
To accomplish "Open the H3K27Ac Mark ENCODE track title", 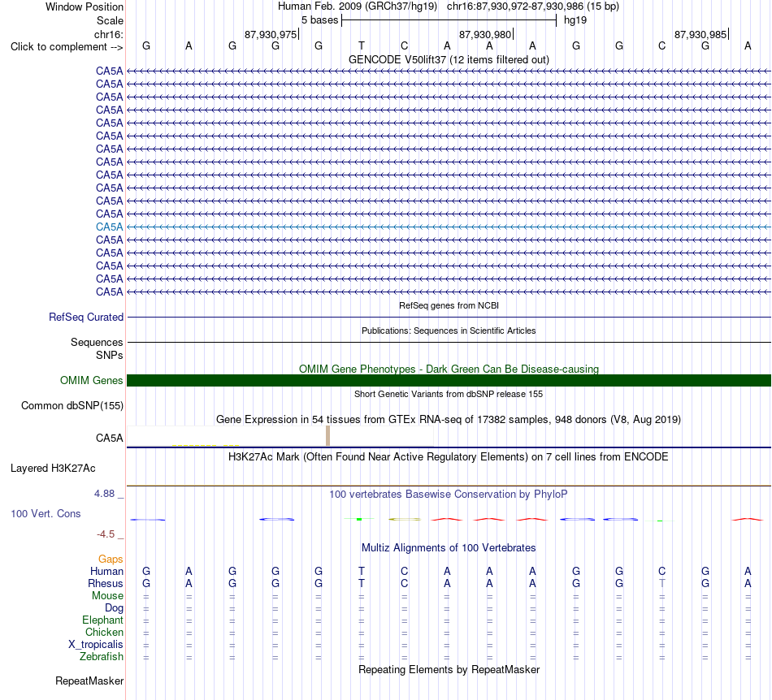I will click(449, 457).
